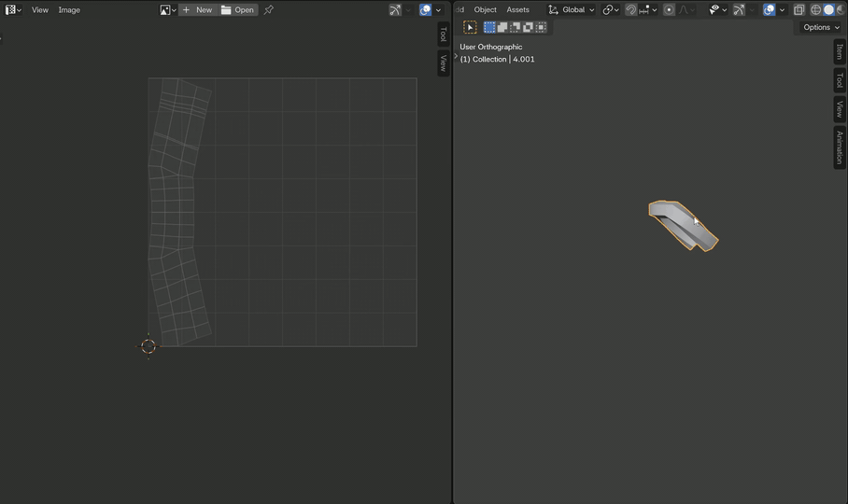Open the Tool tab in Image Editor sidebar
Image resolution: width=848 pixels, height=504 pixels.
point(443,34)
